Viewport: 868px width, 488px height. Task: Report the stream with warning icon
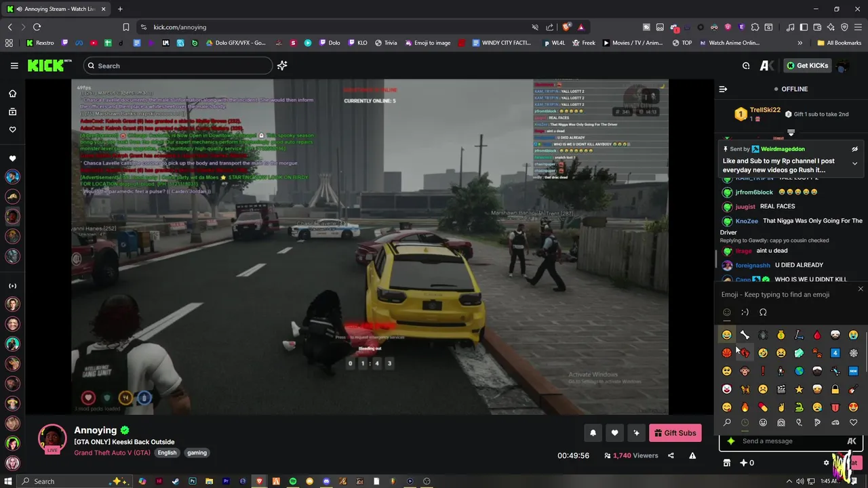pyautogui.click(x=692, y=455)
